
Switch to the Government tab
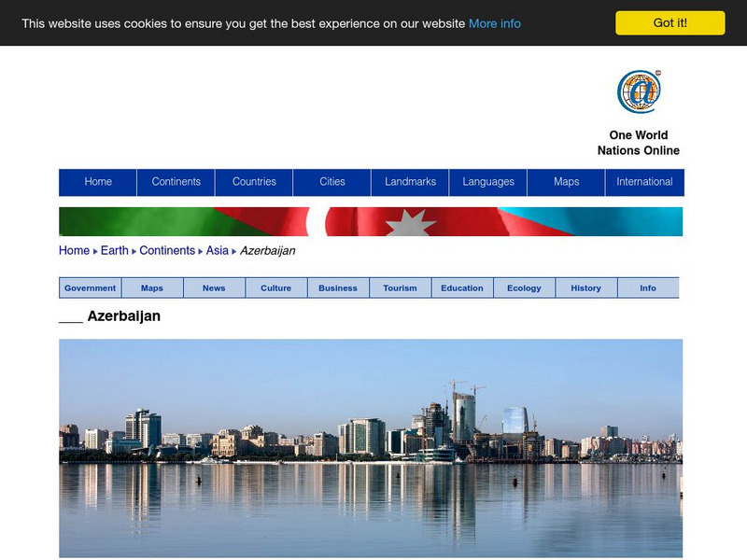(x=89, y=287)
